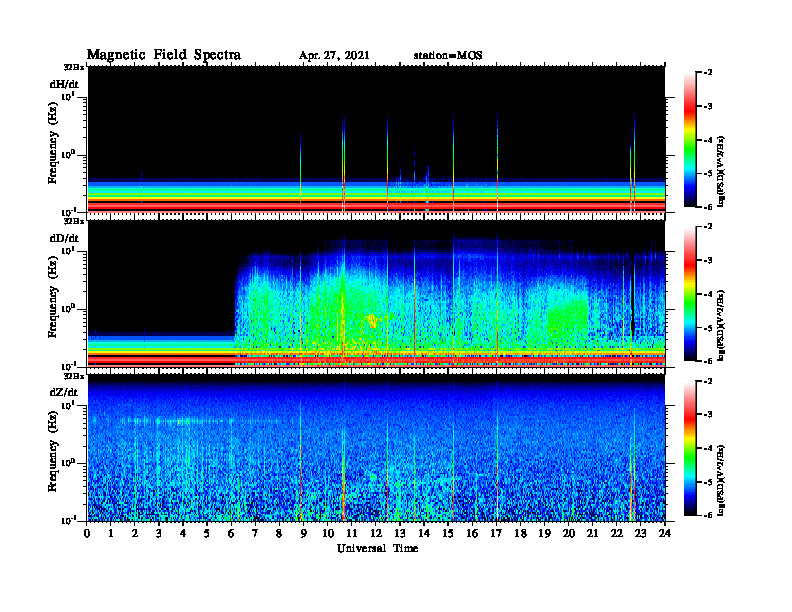Select the "dD/dt" panel label
Viewport: 792px width, 612px height.
pyautogui.click(x=64, y=238)
